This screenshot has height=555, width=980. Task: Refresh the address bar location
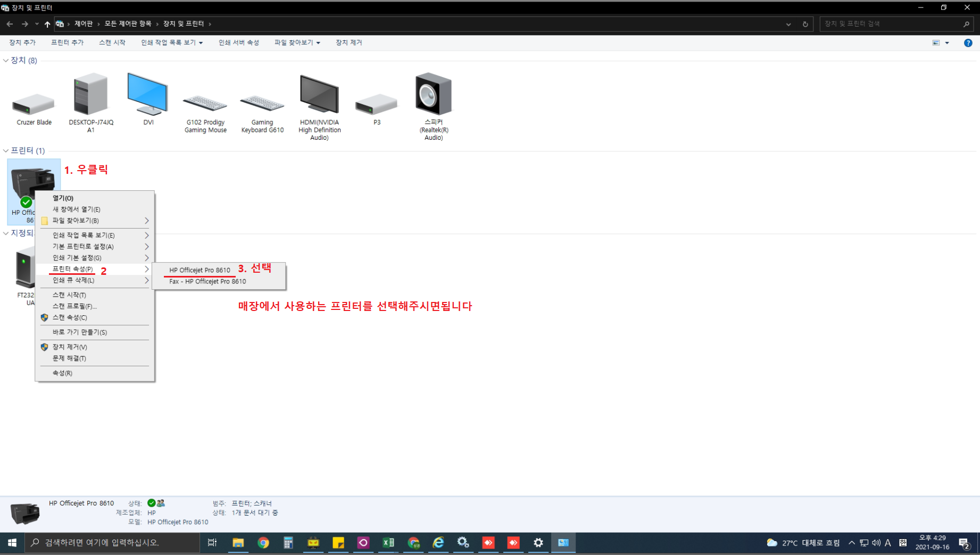(805, 24)
